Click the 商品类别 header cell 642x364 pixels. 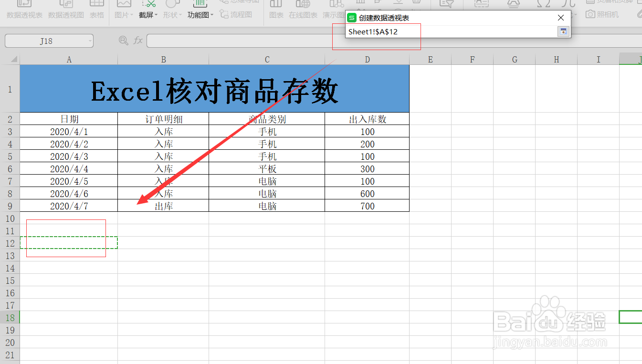(x=267, y=119)
